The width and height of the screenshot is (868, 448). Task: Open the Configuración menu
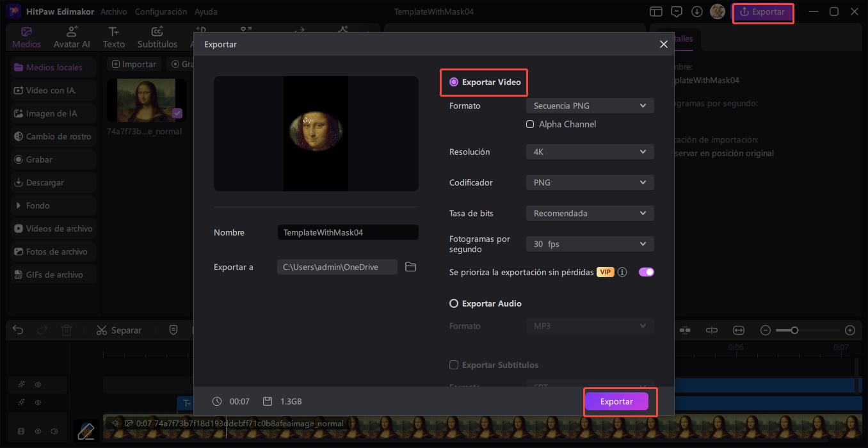161,11
